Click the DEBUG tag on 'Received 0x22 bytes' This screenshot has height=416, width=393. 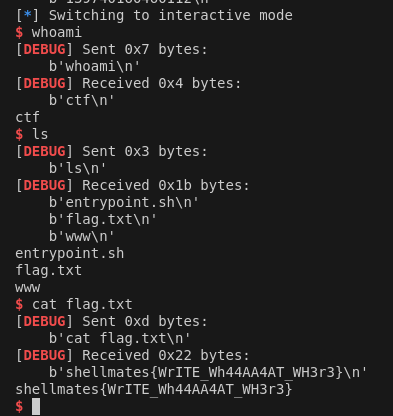pos(44,355)
